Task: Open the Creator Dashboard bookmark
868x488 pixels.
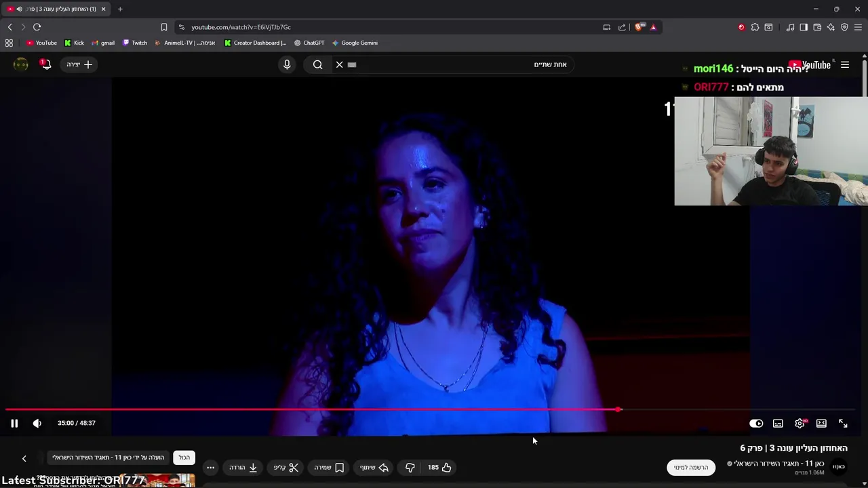Action: point(255,43)
